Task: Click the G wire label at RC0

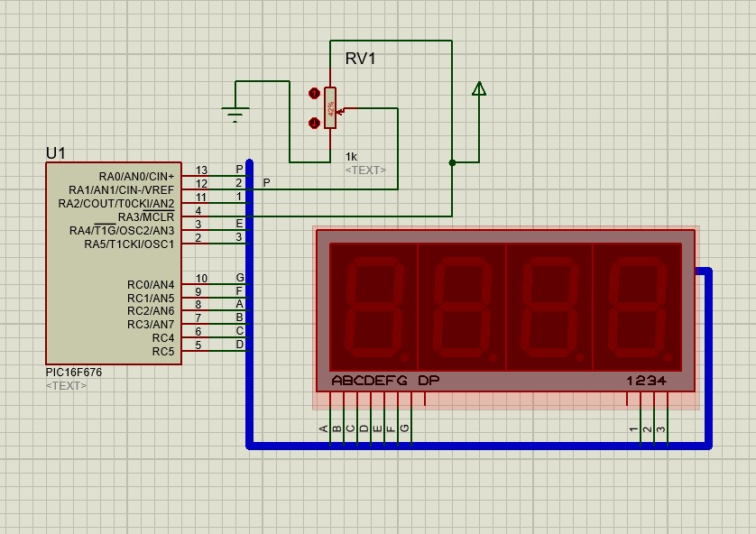Action: click(240, 277)
